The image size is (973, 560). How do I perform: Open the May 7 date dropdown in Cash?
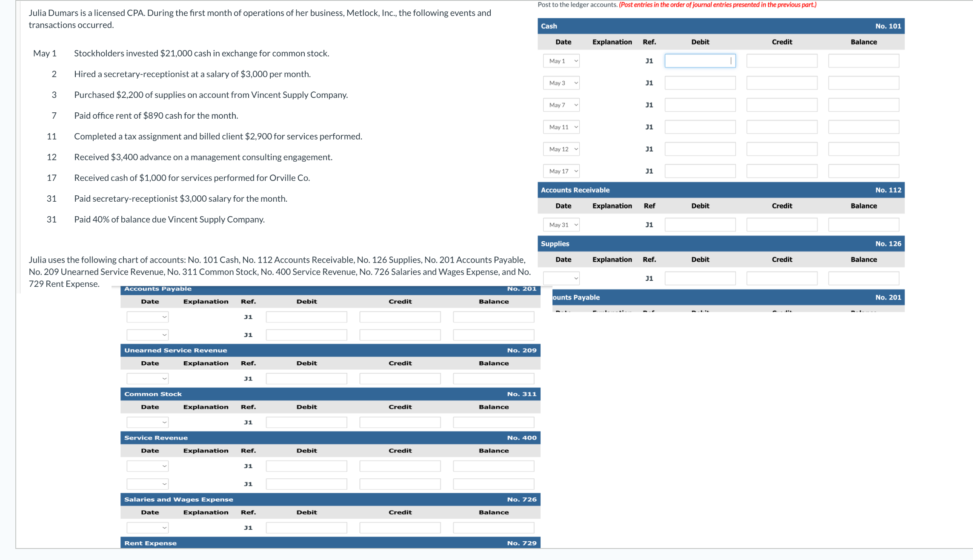[561, 105]
